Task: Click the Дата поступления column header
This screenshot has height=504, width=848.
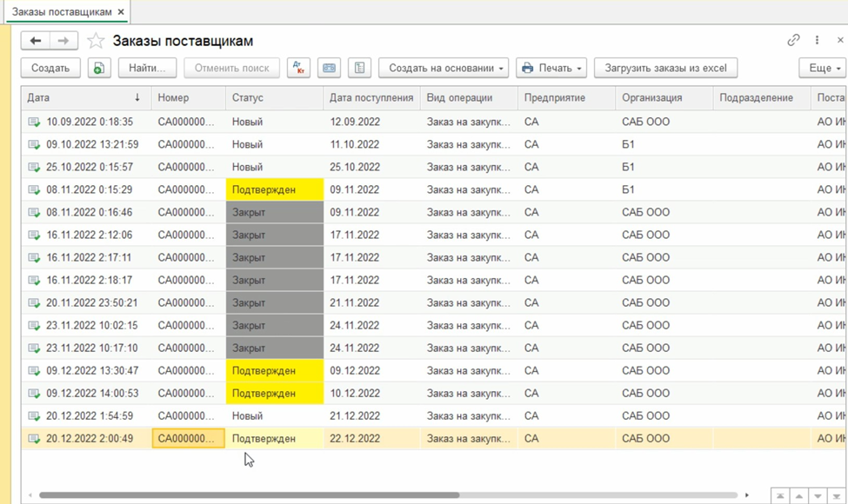Action: pyautogui.click(x=371, y=98)
